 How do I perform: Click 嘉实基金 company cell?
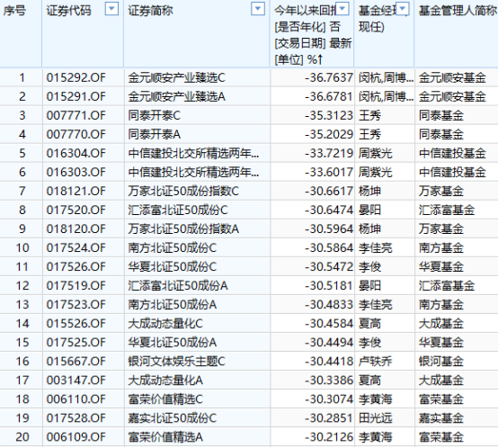pos(441,417)
